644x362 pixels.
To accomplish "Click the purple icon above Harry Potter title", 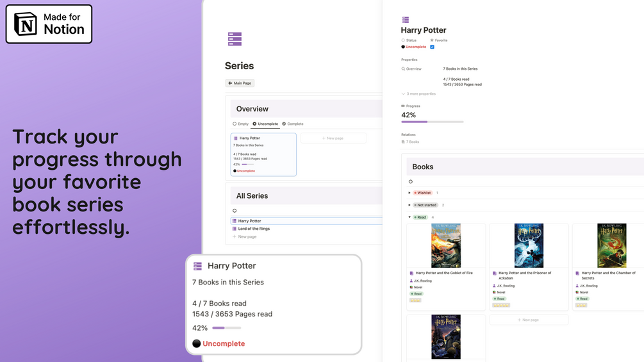I will pos(406,20).
